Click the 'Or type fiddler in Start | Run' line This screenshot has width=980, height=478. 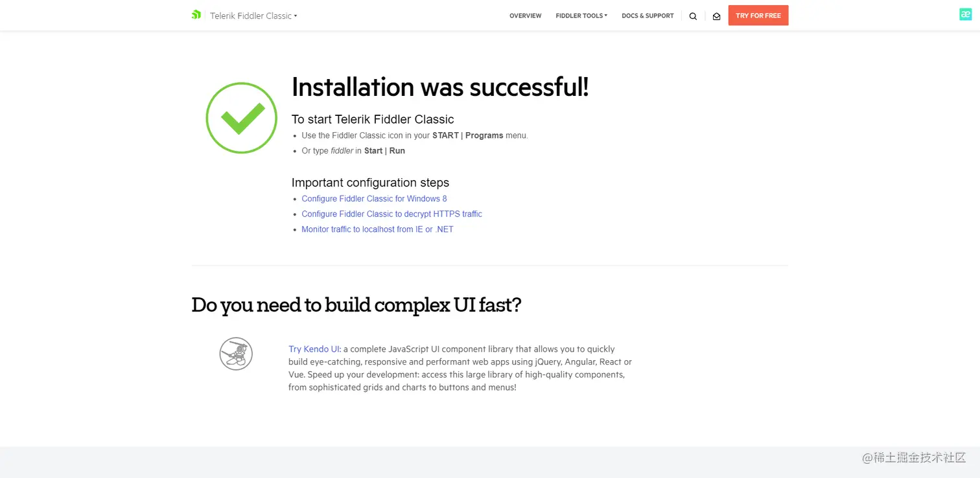pos(353,151)
